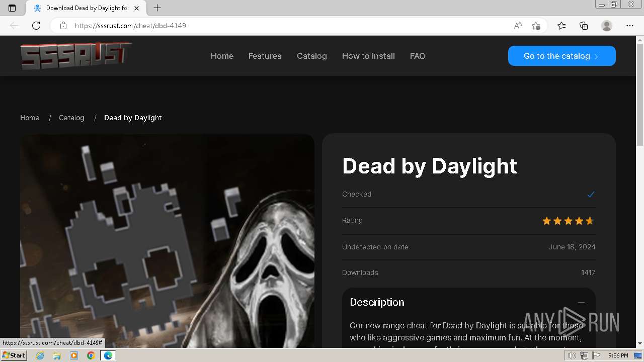Viewport: 644px width, 362px height.
Task: Switch to Microsoft Edge in the taskbar
Action: [x=108, y=355]
